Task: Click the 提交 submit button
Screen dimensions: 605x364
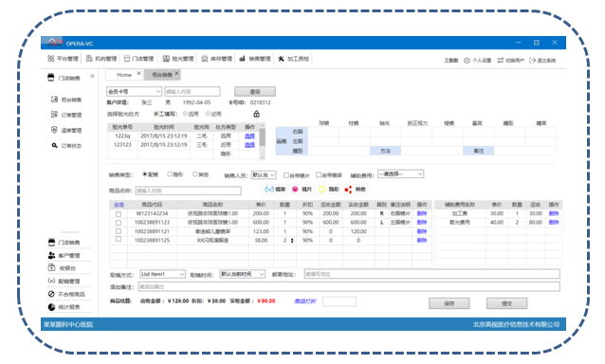Action: click(x=506, y=303)
